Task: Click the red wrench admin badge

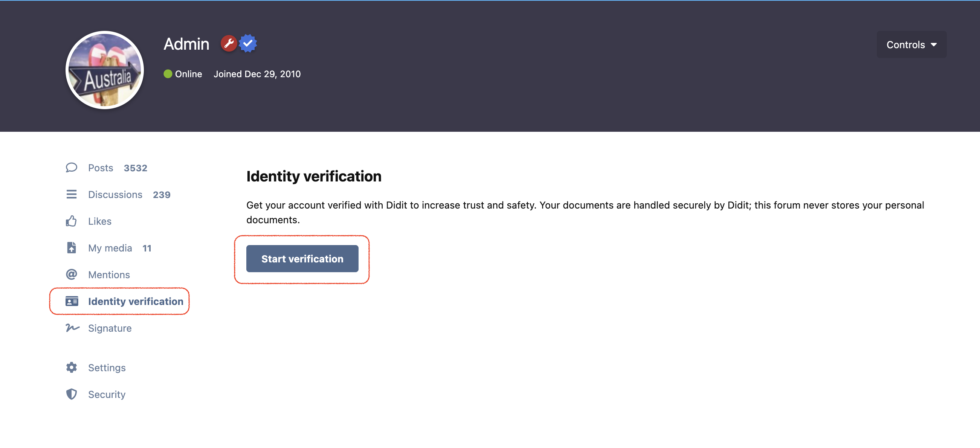Action: click(x=229, y=44)
